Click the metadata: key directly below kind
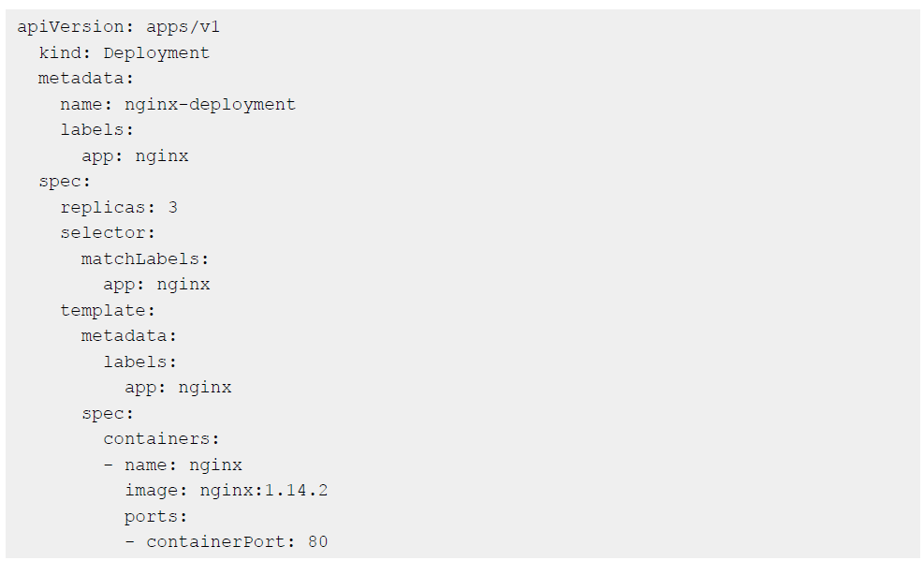 click(x=86, y=79)
